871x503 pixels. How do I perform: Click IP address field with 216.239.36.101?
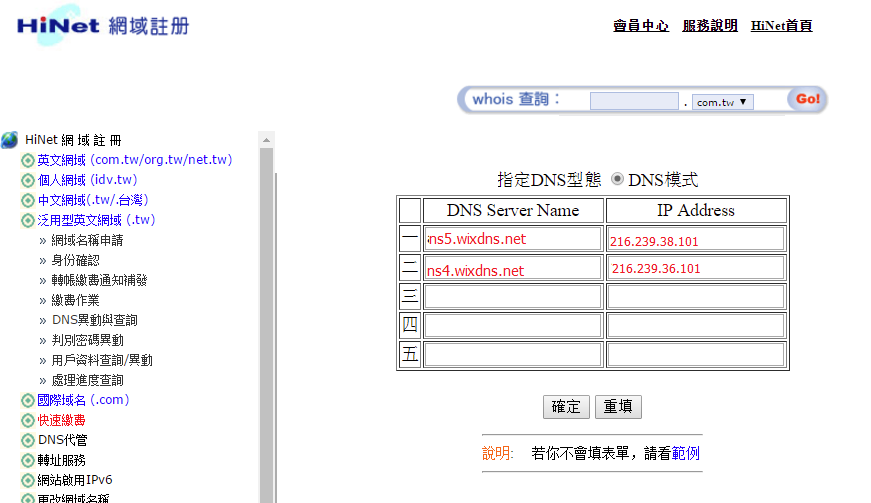(695, 268)
